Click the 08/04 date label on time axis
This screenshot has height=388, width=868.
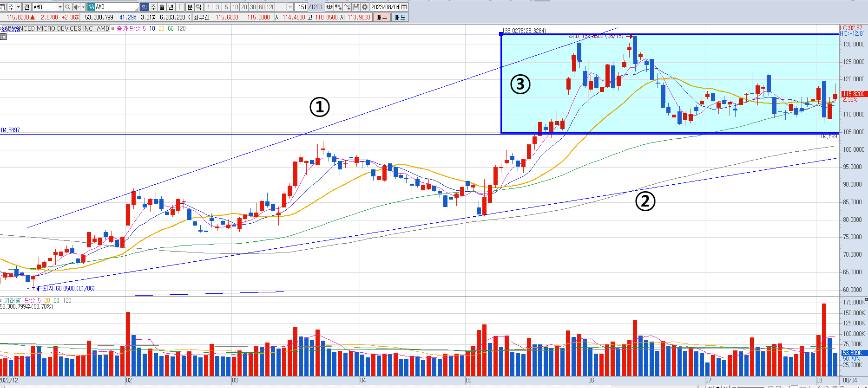[x=850, y=380]
